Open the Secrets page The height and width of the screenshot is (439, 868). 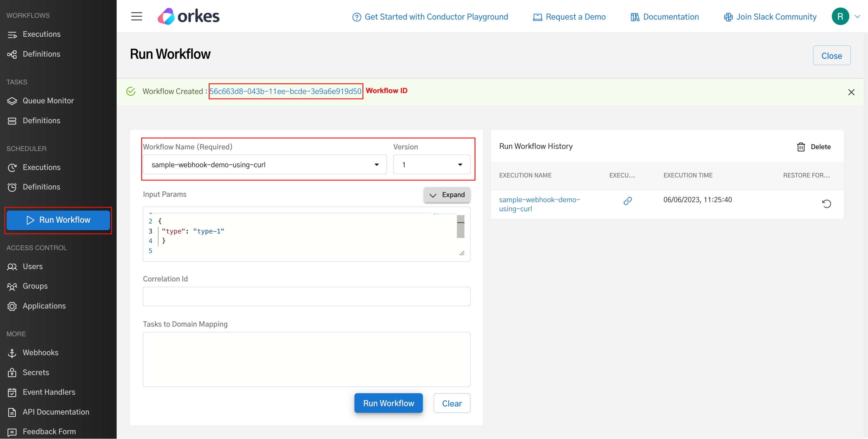36,372
